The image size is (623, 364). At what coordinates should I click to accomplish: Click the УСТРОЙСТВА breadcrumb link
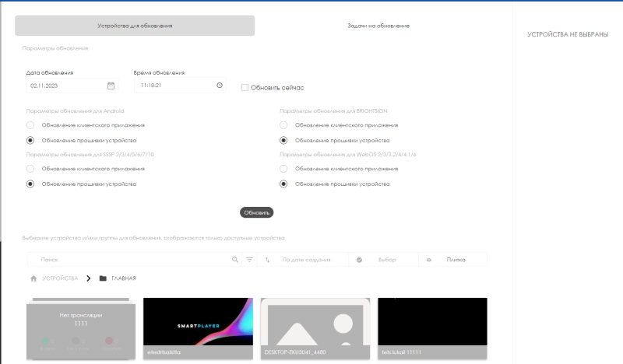pos(60,278)
